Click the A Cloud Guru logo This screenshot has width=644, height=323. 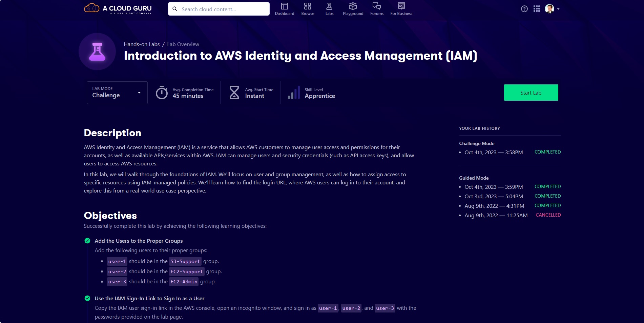[x=118, y=9]
